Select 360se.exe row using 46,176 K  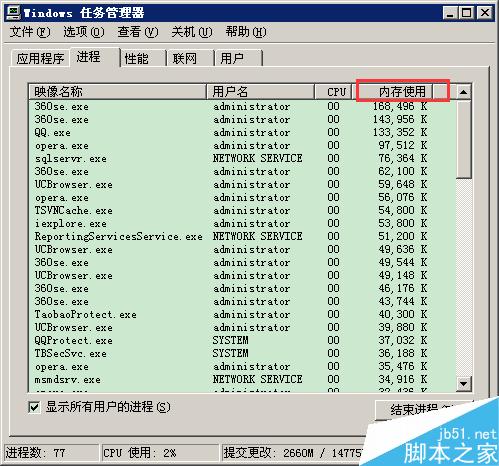(x=242, y=288)
